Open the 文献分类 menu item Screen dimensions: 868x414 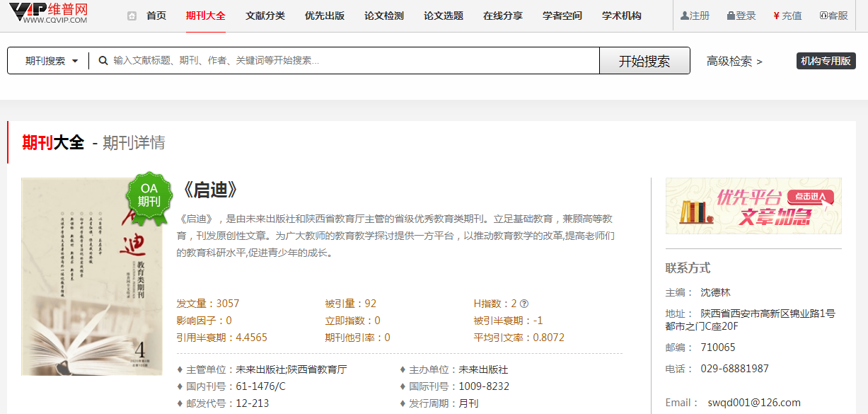click(x=265, y=16)
